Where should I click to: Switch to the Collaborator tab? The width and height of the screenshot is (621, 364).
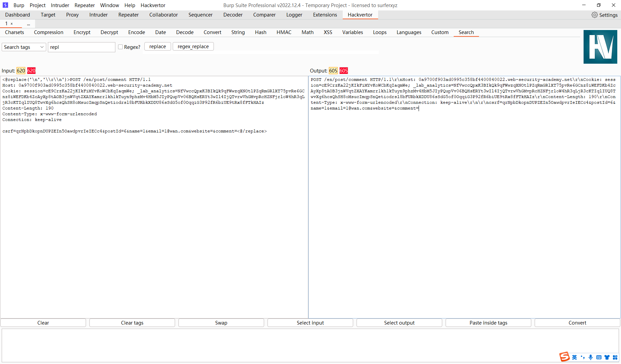163,15
